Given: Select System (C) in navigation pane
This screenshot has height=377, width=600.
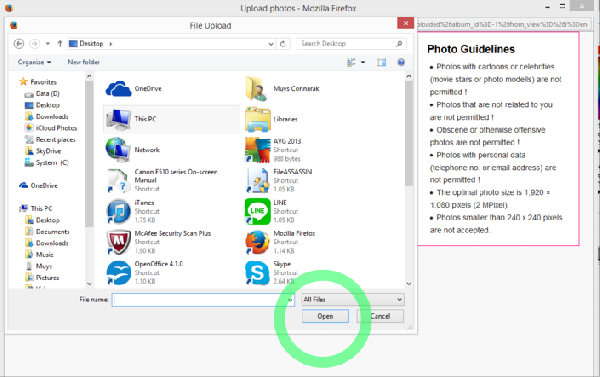Looking at the screenshot, I should click(46, 163).
